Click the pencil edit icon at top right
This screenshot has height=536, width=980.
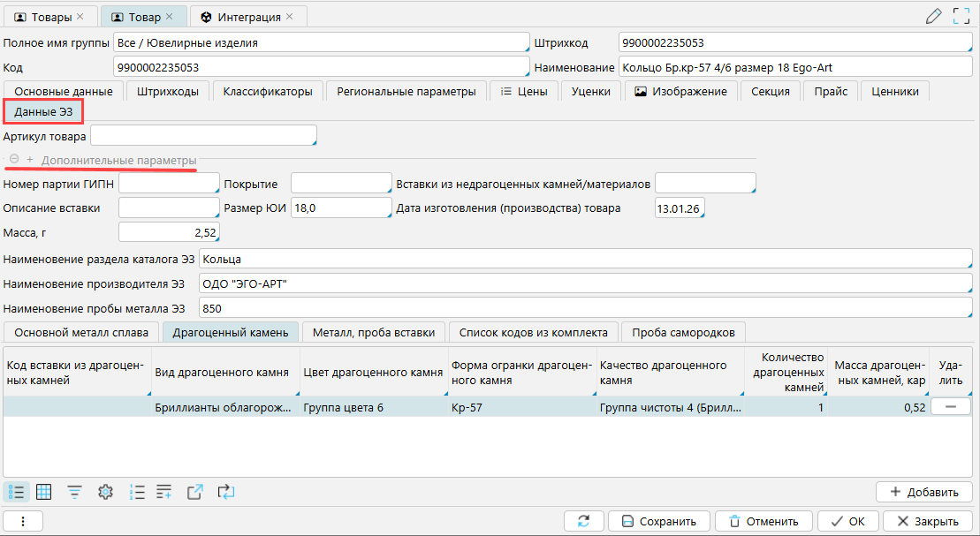tap(933, 16)
